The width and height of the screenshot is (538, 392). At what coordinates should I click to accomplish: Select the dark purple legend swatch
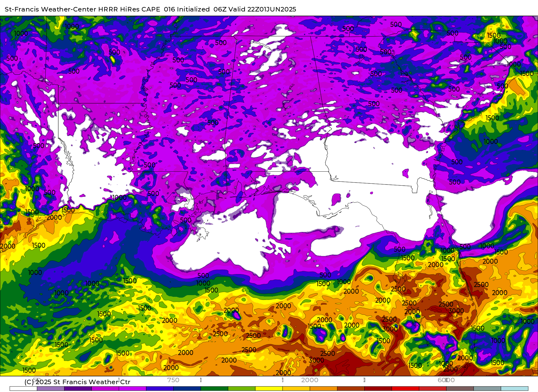[78, 389]
